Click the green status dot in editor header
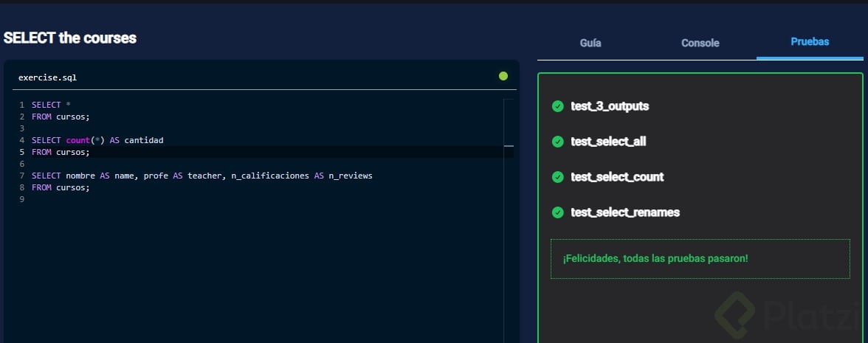Viewport: 868px width, 343px height. [503, 77]
